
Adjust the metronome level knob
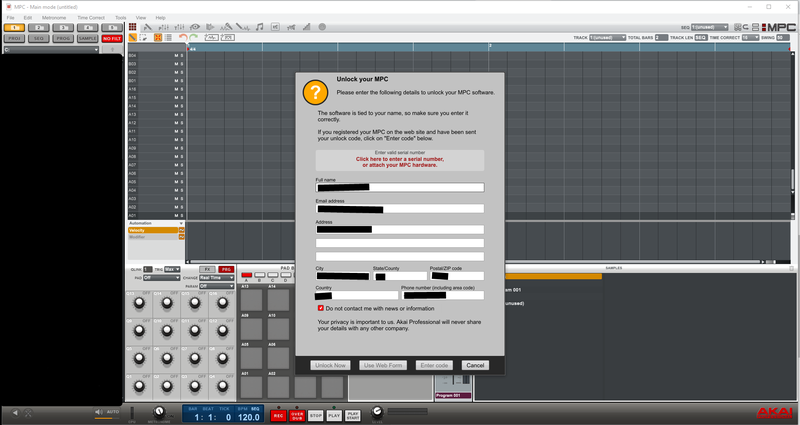[159, 411]
